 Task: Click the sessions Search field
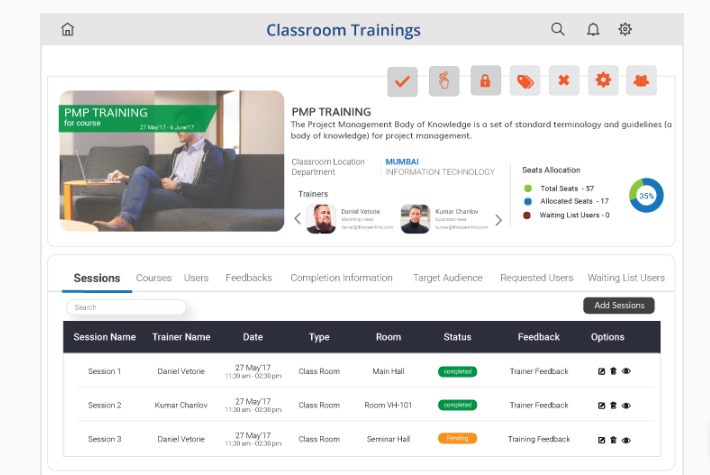click(x=126, y=307)
